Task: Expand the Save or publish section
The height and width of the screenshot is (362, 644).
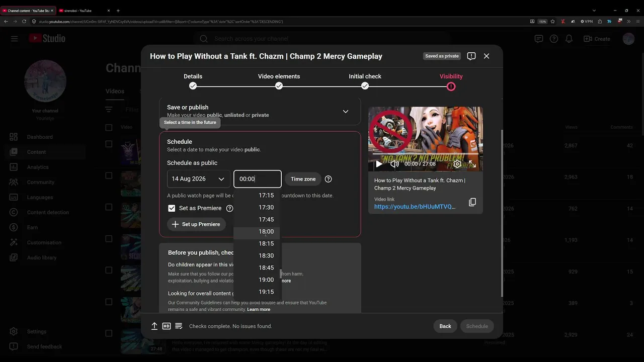Action: 345,111
